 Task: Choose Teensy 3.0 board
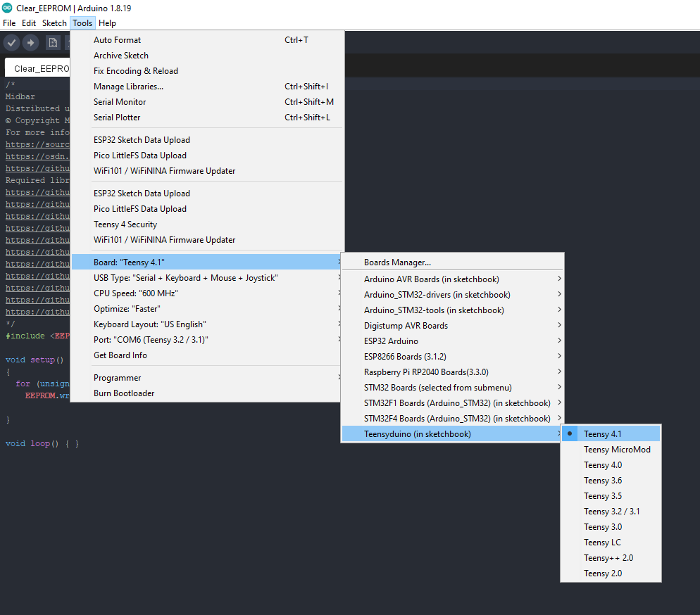[x=611, y=527]
